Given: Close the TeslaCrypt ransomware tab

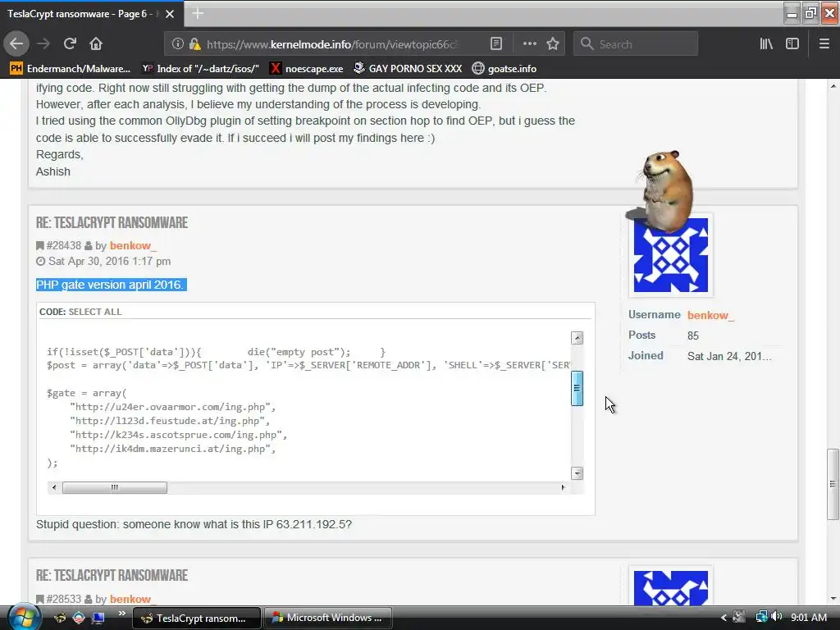Looking at the screenshot, I should click(170, 14).
